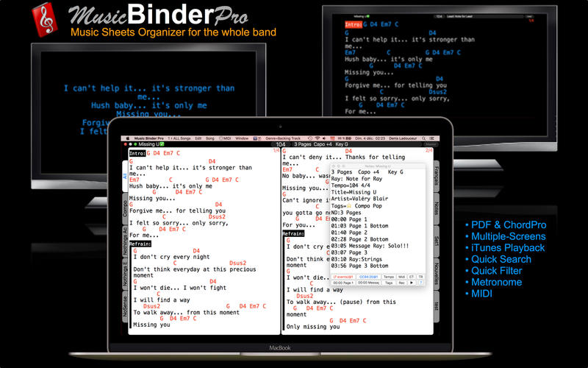Click the '01:03 Page 1 Bottom' entry

coord(359,226)
